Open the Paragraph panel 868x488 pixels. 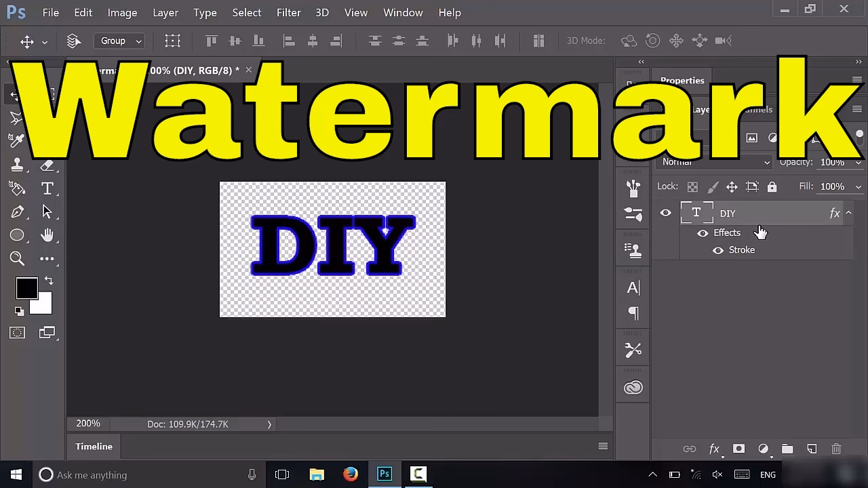[633, 313]
